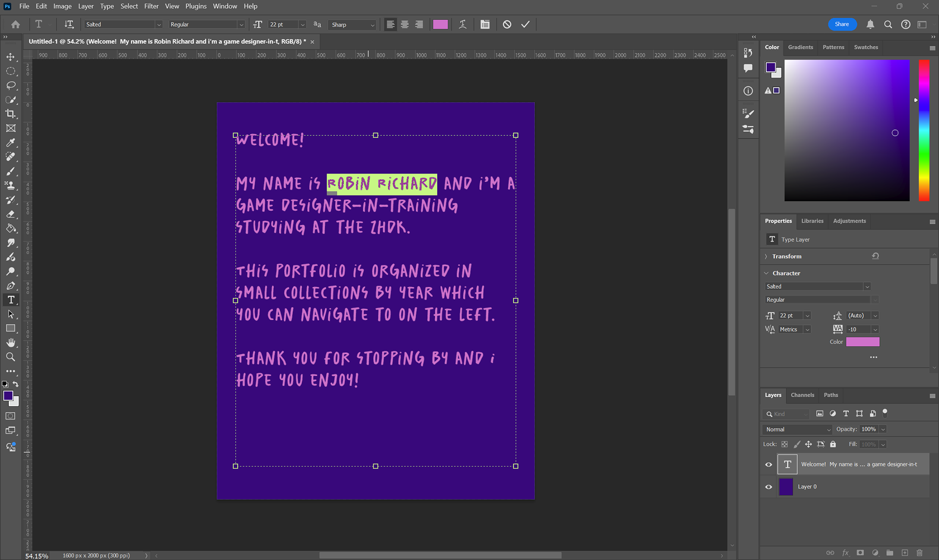
Task: Cancel current text edits icon
Action: [x=507, y=24]
